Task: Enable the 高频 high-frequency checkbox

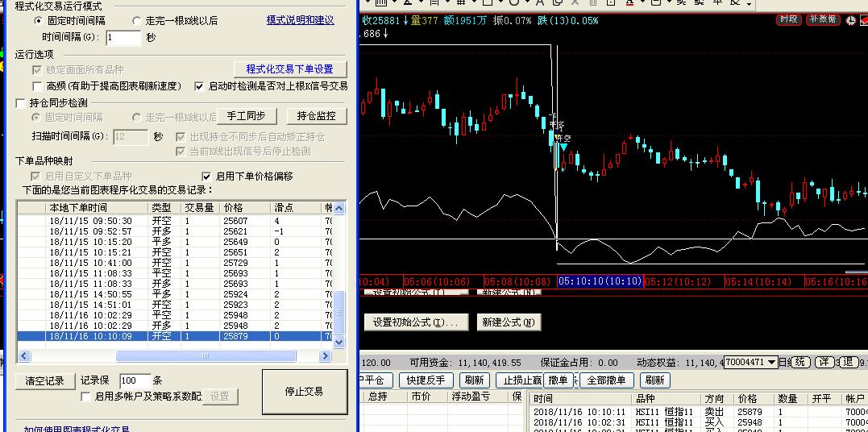Action: (x=37, y=86)
